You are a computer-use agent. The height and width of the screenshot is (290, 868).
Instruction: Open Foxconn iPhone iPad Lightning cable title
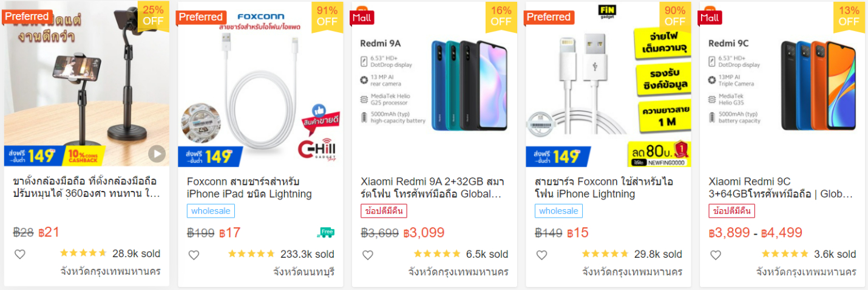coord(249,188)
